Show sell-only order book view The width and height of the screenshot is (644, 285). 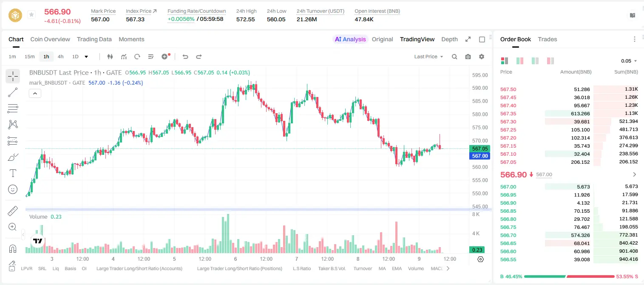coord(550,61)
